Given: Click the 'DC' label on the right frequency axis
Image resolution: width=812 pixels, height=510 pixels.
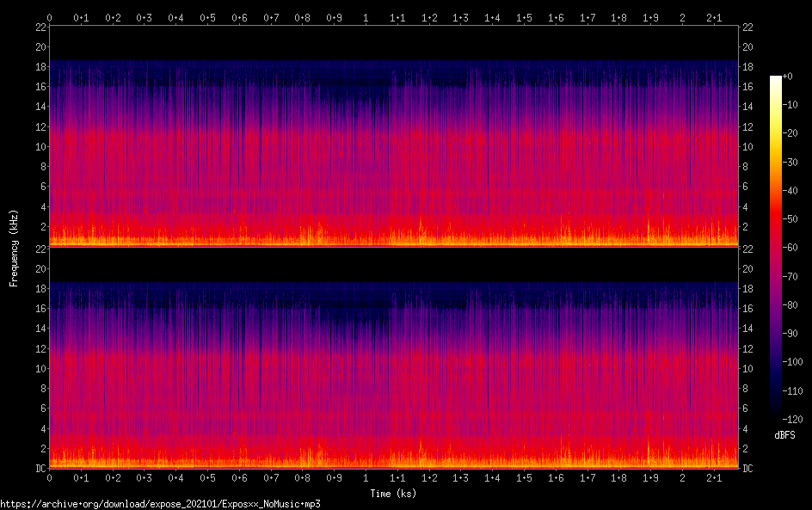Looking at the screenshot, I should tap(747, 469).
